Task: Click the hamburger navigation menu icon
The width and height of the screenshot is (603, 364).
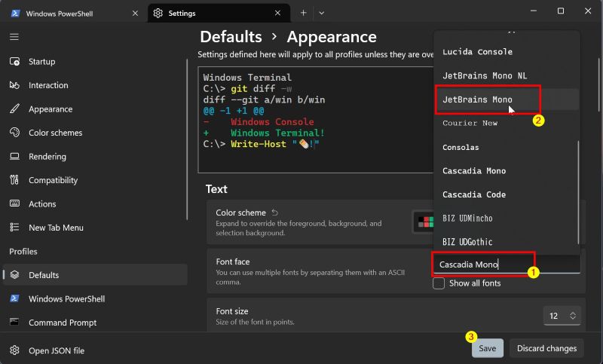Action: pyautogui.click(x=14, y=36)
